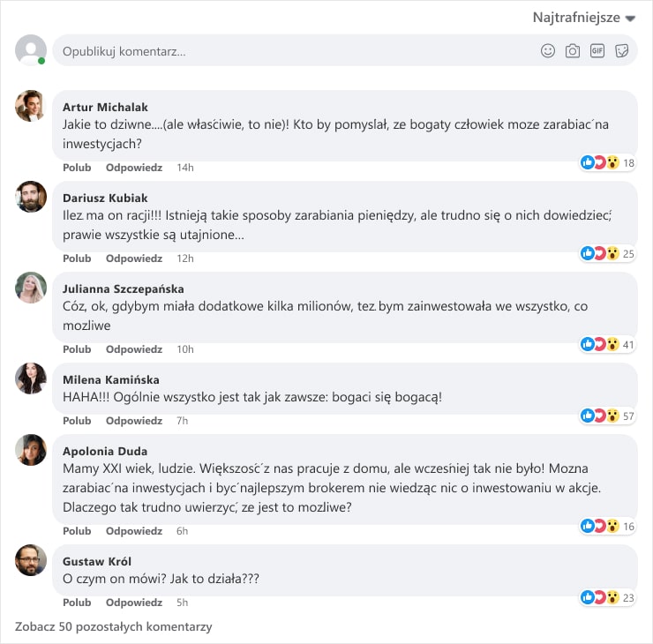The height and width of the screenshot is (644, 653).
Task: Click Polub under Artur Michalak's comment
Action: (x=77, y=168)
